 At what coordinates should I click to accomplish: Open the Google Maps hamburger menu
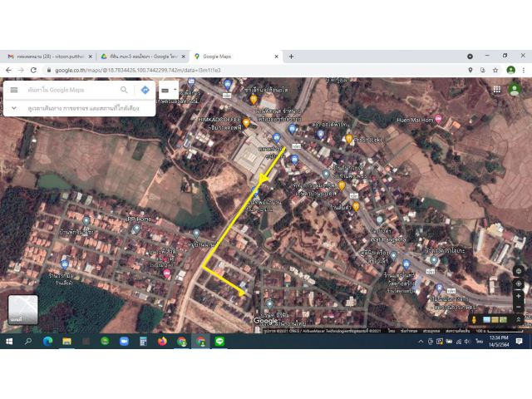(x=14, y=90)
